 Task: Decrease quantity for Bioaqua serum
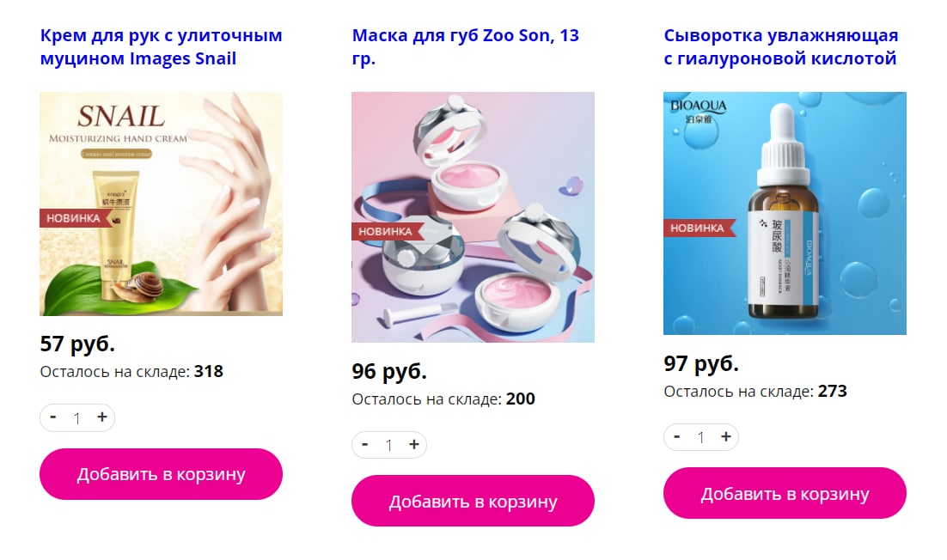[x=677, y=437]
